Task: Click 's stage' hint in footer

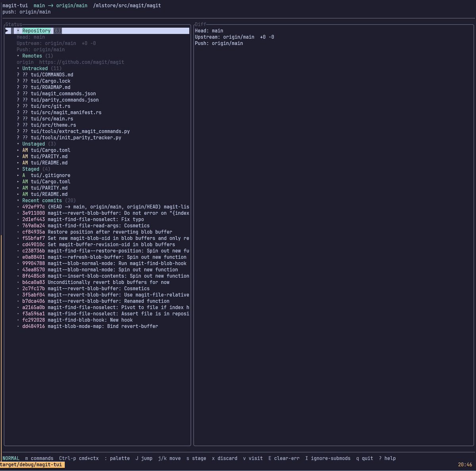Action: tap(196, 458)
